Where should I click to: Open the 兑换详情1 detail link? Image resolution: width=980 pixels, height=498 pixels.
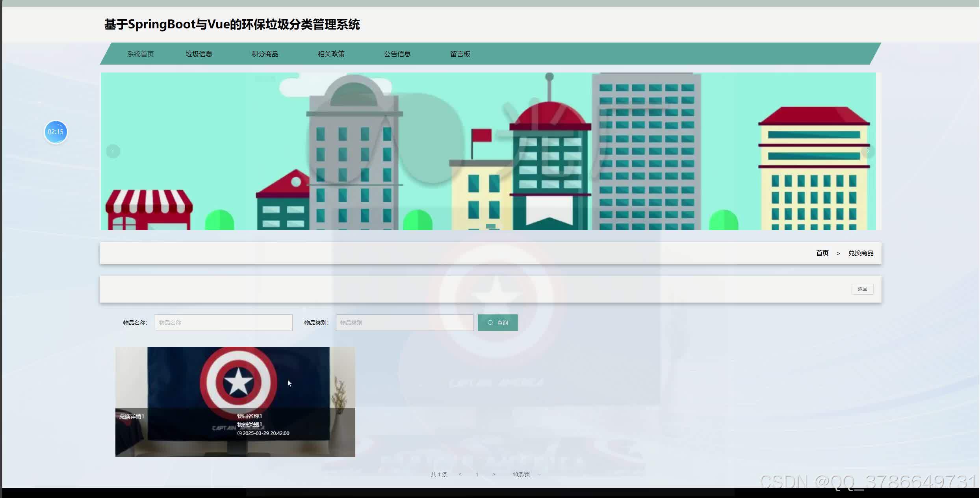[x=132, y=416]
